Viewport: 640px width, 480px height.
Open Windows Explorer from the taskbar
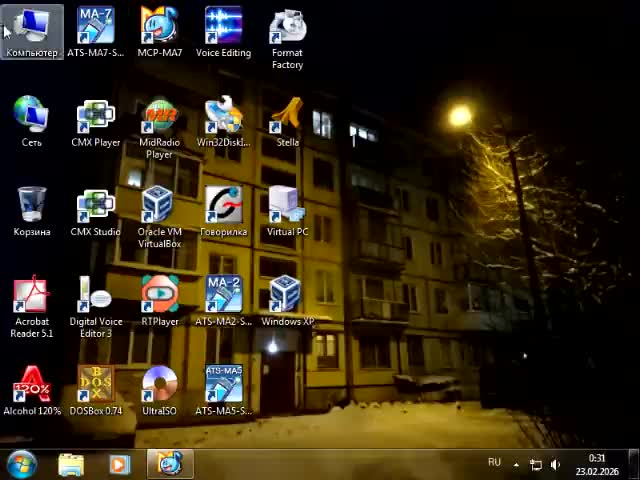pyautogui.click(x=71, y=464)
